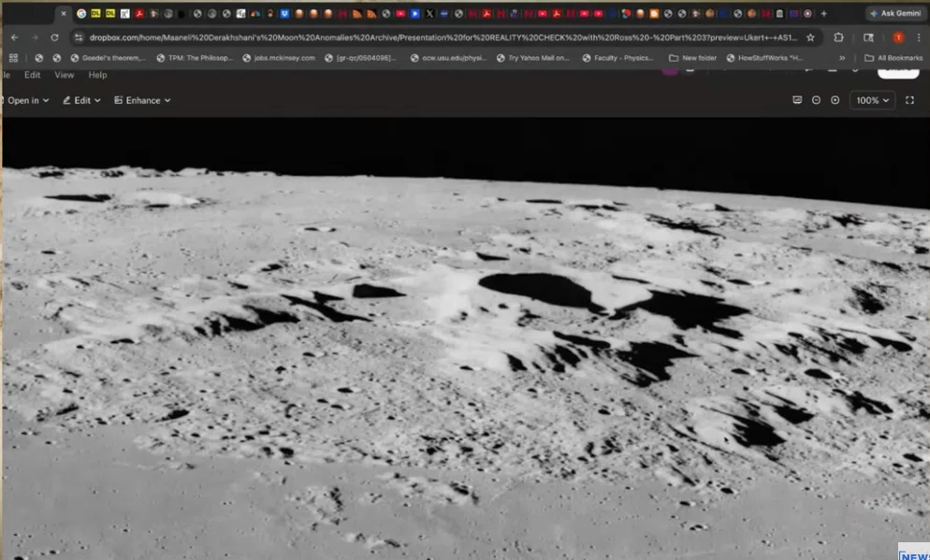Switch to the NBC peacock tab

255,14
